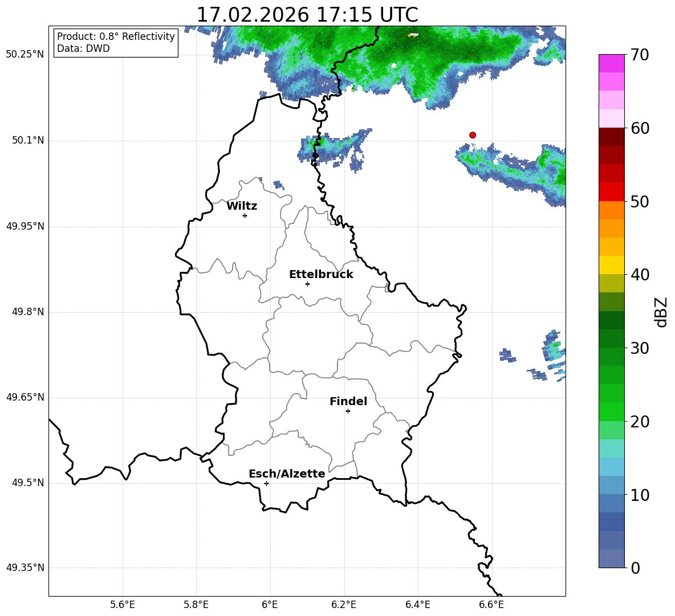675x616 pixels.
Task: Click the 30 tick label on colorbar
Action: (640, 348)
